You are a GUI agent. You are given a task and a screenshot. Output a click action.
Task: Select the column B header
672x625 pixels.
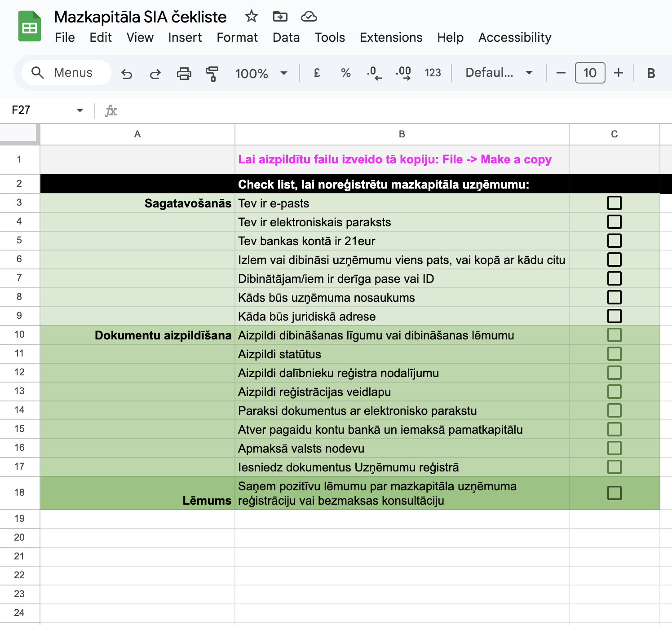(x=402, y=134)
